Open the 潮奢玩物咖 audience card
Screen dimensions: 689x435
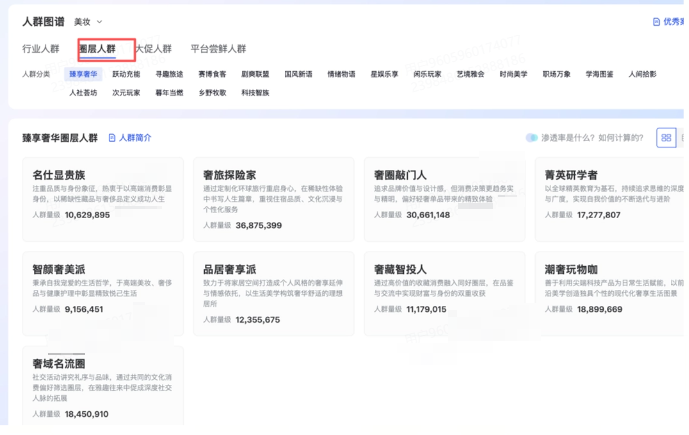coord(609,294)
